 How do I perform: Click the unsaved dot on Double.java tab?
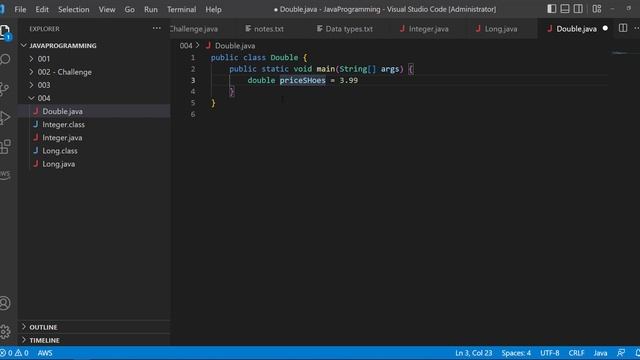coord(605,28)
